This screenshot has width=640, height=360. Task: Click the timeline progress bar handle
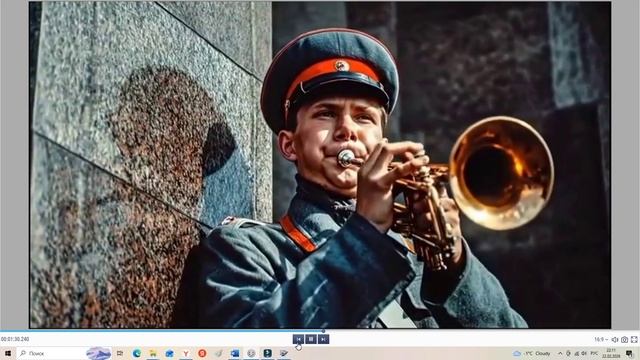point(323,331)
